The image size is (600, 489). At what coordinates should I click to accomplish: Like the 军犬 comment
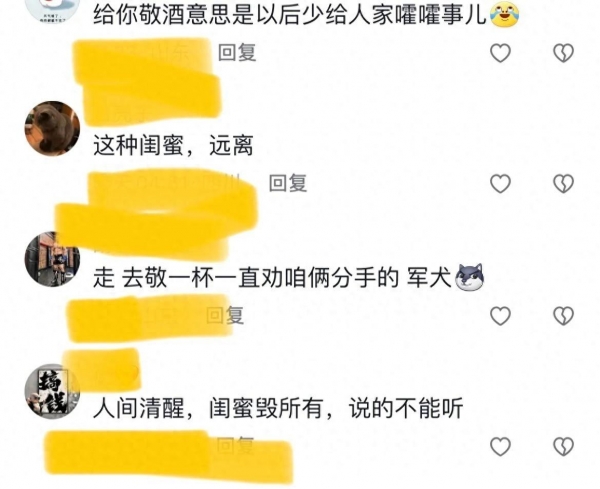[x=501, y=316]
